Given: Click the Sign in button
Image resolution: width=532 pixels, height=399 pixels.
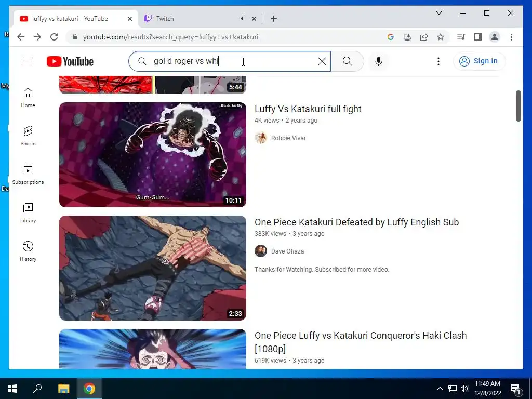Looking at the screenshot, I should coord(479,61).
